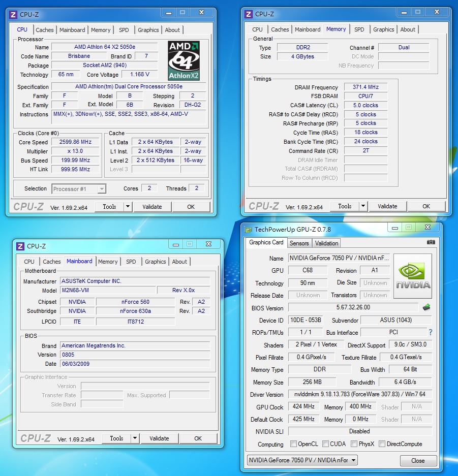Click Model field M2N68-VM
The height and width of the screenshot is (476, 458).
point(108,290)
